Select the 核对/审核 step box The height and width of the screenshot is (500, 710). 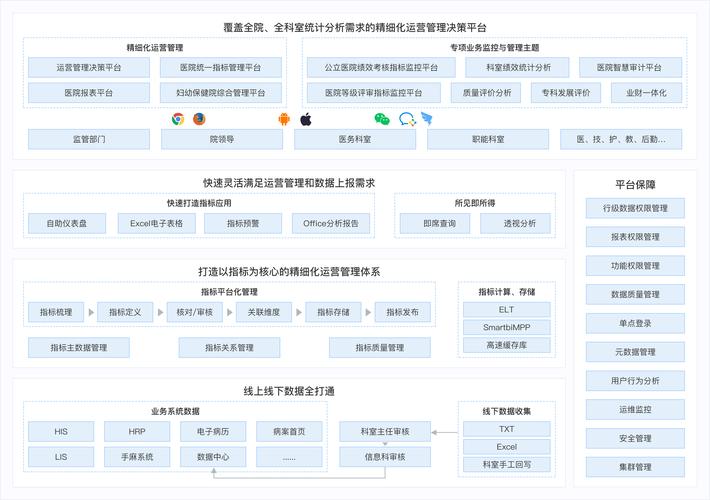pyautogui.click(x=195, y=312)
